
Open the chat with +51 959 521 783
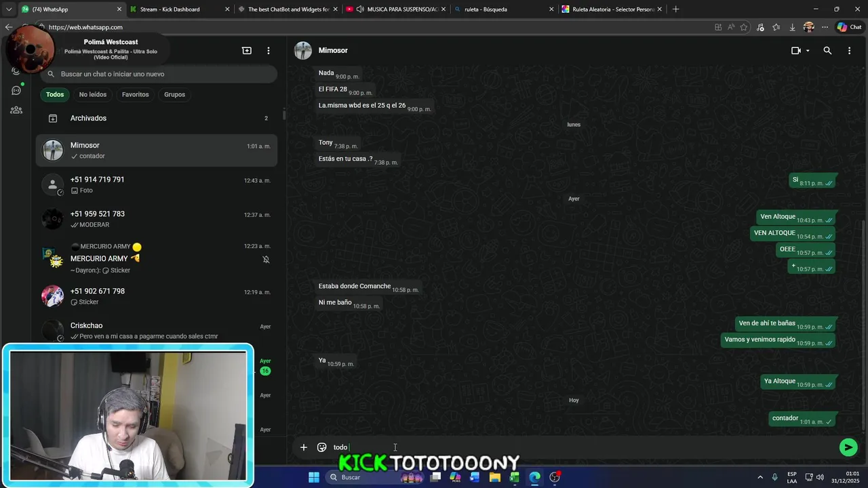pyautogui.click(x=157, y=219)
